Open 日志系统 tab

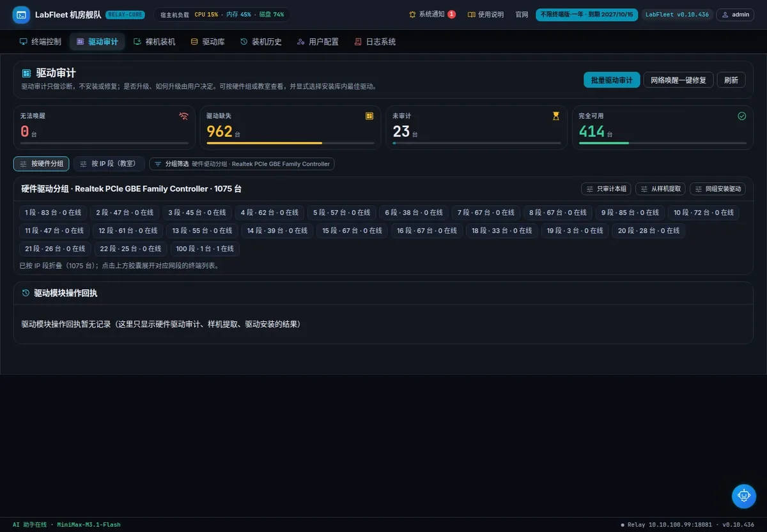[x=375, y=42]
